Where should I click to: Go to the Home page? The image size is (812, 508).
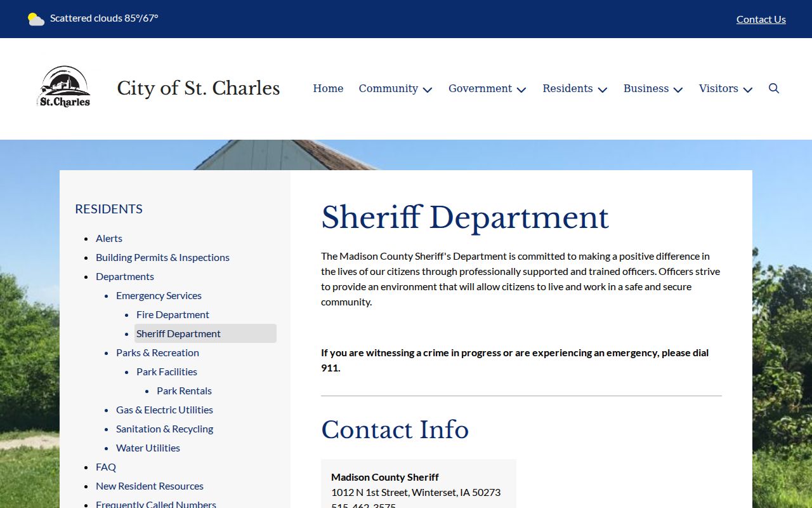[x=328, y=88]
